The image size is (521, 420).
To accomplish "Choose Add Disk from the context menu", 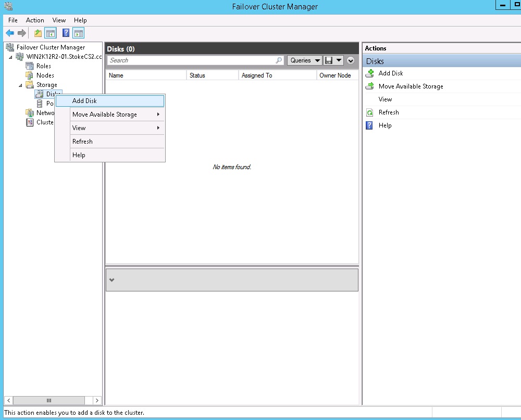I will point(84,101).
